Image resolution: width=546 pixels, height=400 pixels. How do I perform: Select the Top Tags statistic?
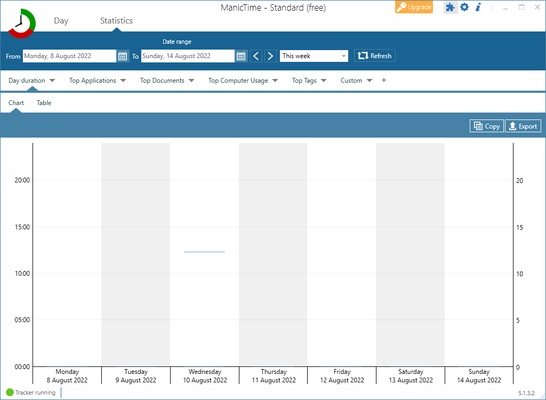(x=304, y=80)
